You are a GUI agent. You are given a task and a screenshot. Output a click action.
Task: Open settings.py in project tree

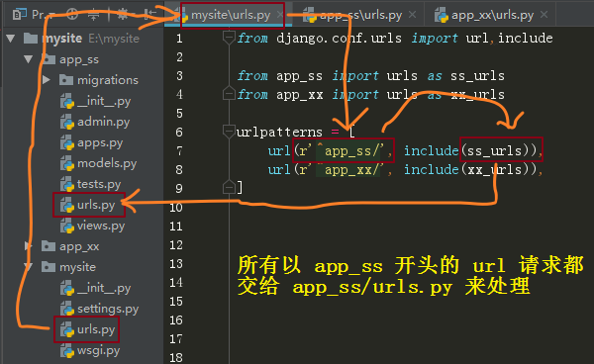(108, 309)
